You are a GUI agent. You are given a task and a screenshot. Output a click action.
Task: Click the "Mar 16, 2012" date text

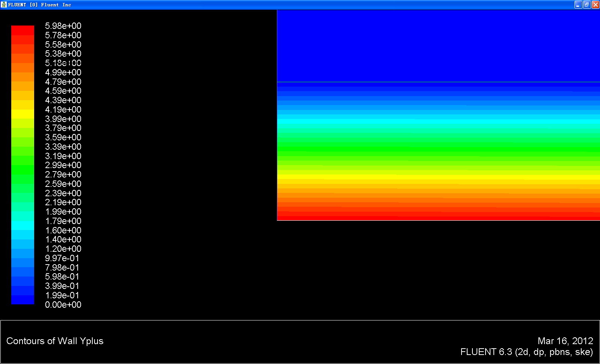565,341
